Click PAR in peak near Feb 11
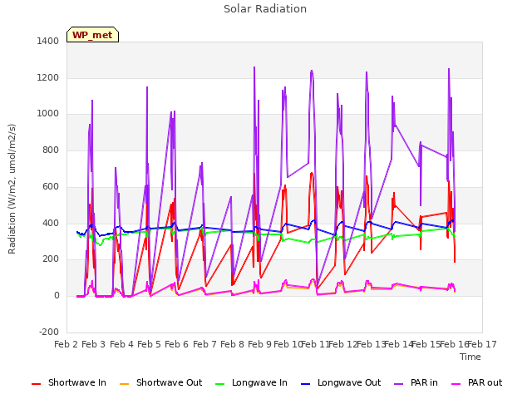 [x=312, y=71]
